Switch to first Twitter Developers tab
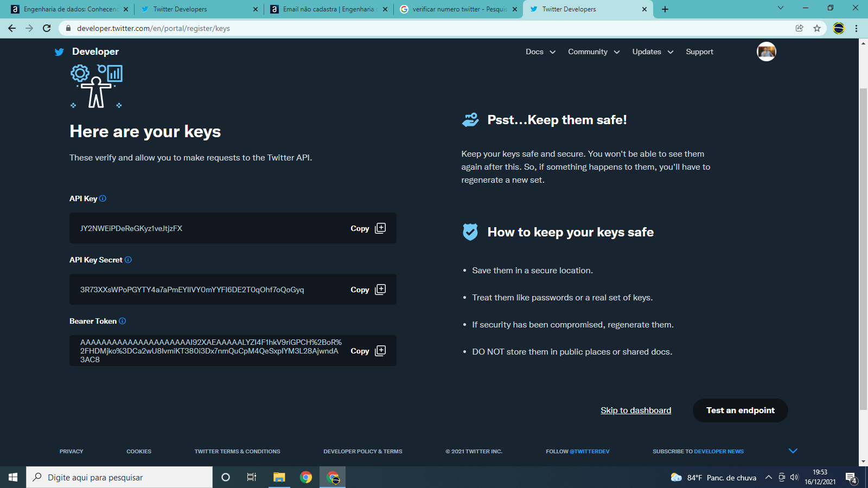This screenshot has width=868, height=488. pos(199,9)
